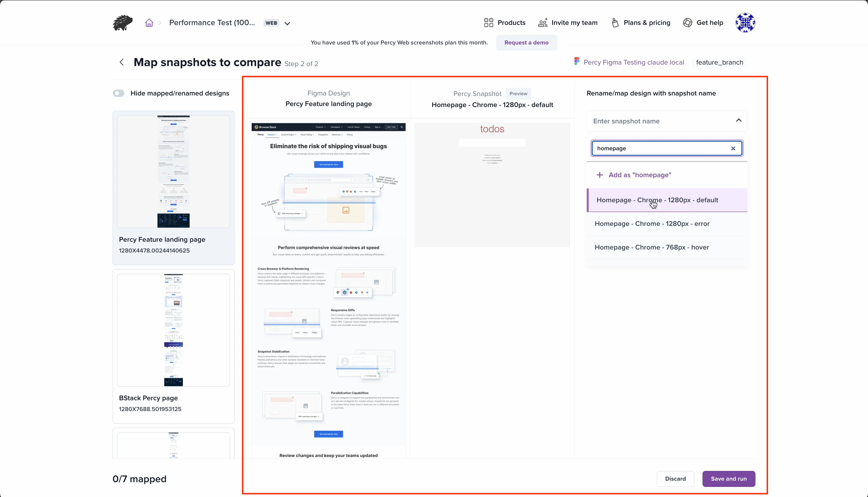The width and height of the screenshot is (868, 497).
Task: Open Plans & pricing
Action: [640, 23]
